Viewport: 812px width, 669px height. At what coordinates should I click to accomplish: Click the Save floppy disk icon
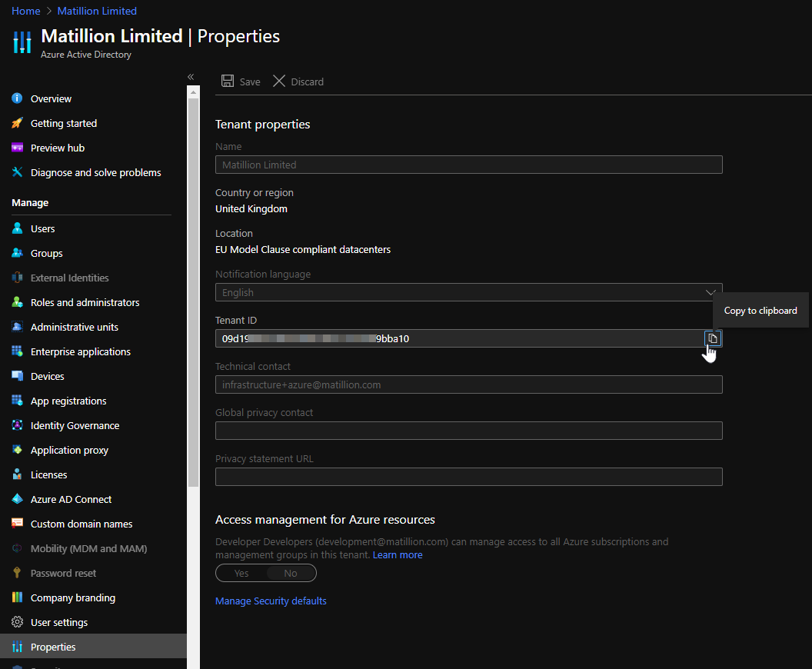[x=228, y=81]
